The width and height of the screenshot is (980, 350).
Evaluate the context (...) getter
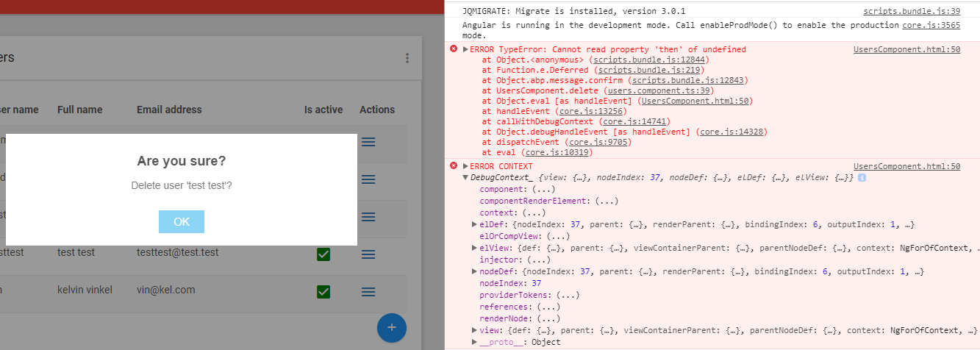tap(534, 213)
